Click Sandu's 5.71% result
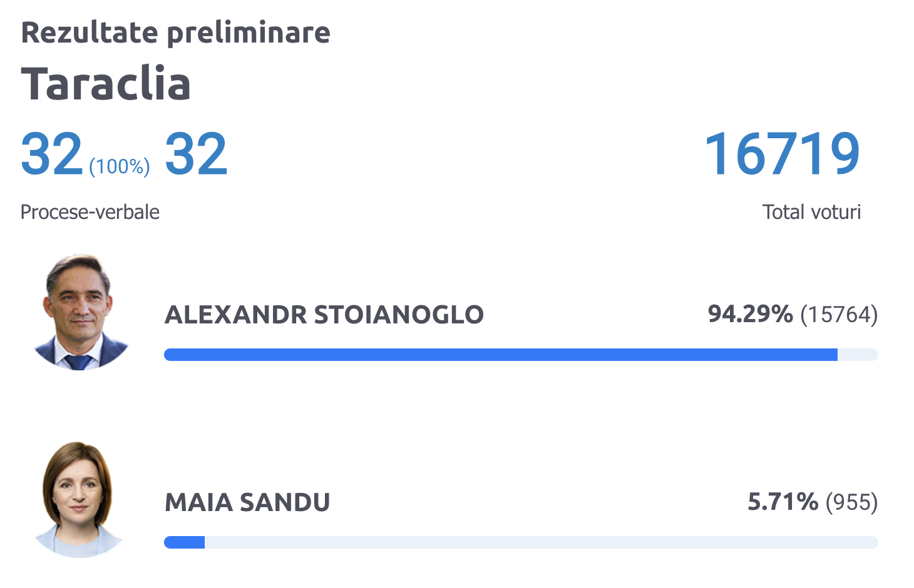914x588 pixels. point(783,502)
